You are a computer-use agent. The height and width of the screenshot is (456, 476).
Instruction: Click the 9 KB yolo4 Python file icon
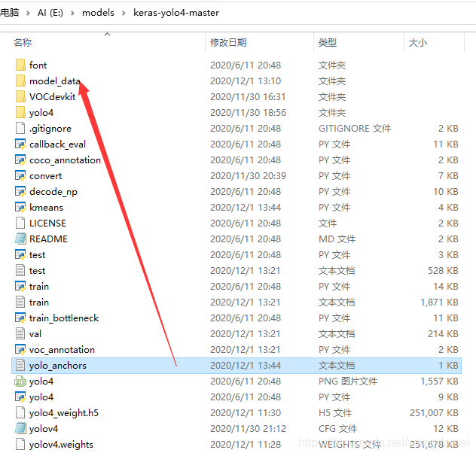click(20, 397)
